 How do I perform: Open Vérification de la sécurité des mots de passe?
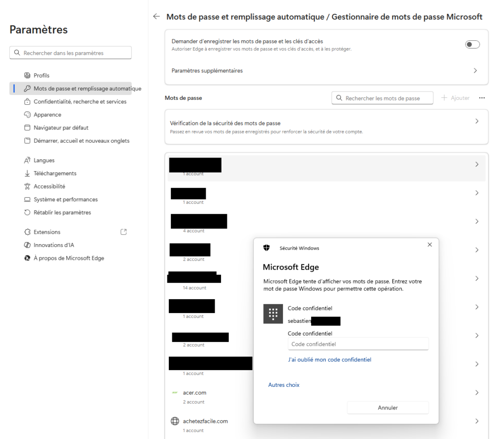[326, 127]
